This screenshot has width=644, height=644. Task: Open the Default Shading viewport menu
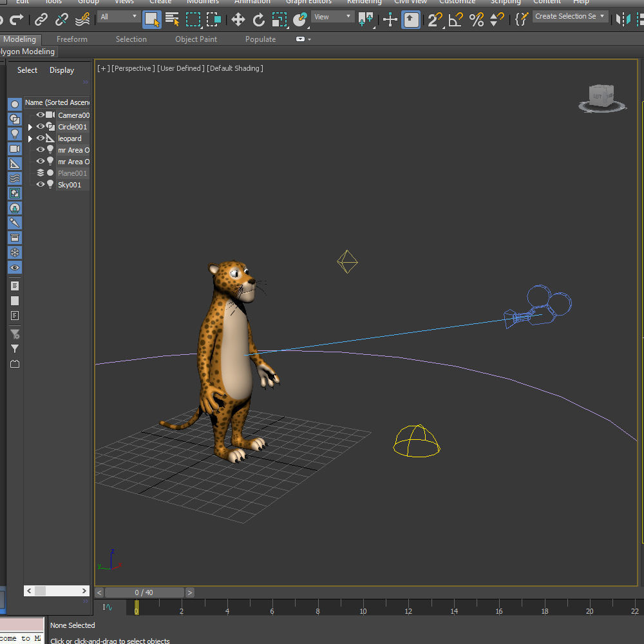click(235, 68)
